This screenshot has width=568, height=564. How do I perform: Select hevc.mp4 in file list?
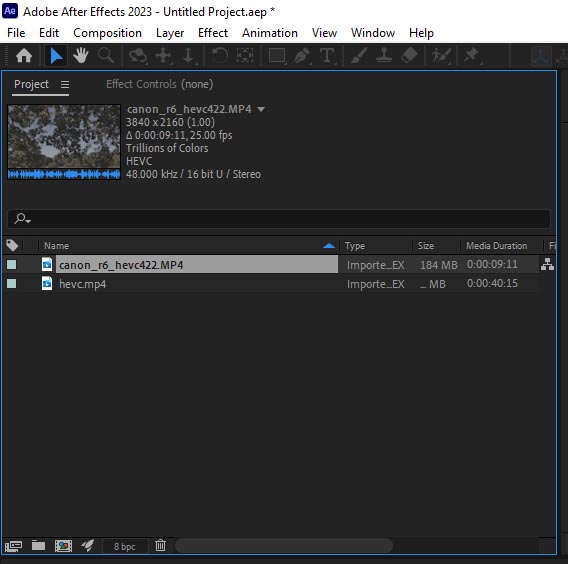pyautogui.click(x=82, y=284)
